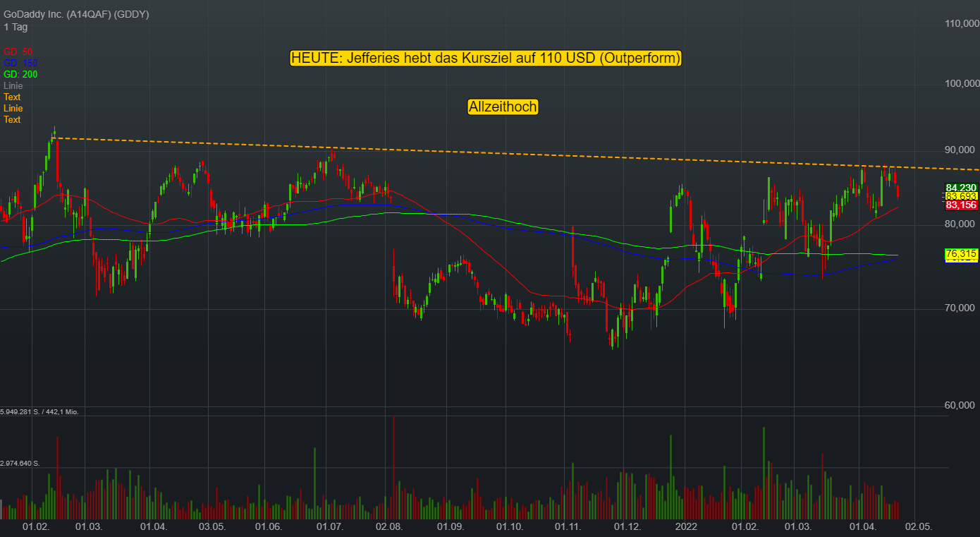Viewport: 980px width, 537px height.
Task: Click the green '84,230' price tag
Action: (x=961, y=187)
